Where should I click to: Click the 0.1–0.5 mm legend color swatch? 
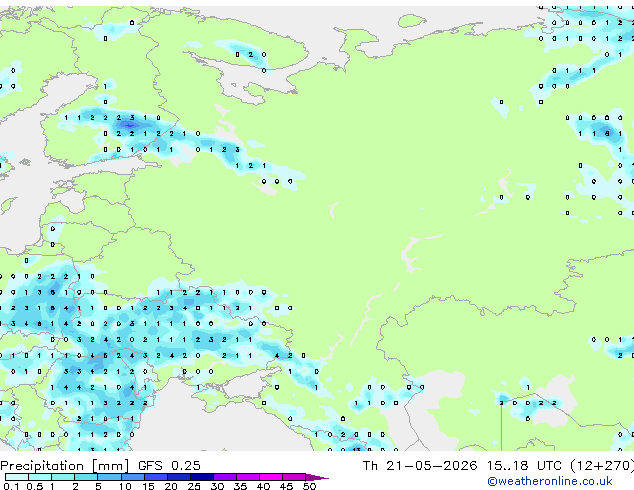pyautogui.click(x=17, y=477)
